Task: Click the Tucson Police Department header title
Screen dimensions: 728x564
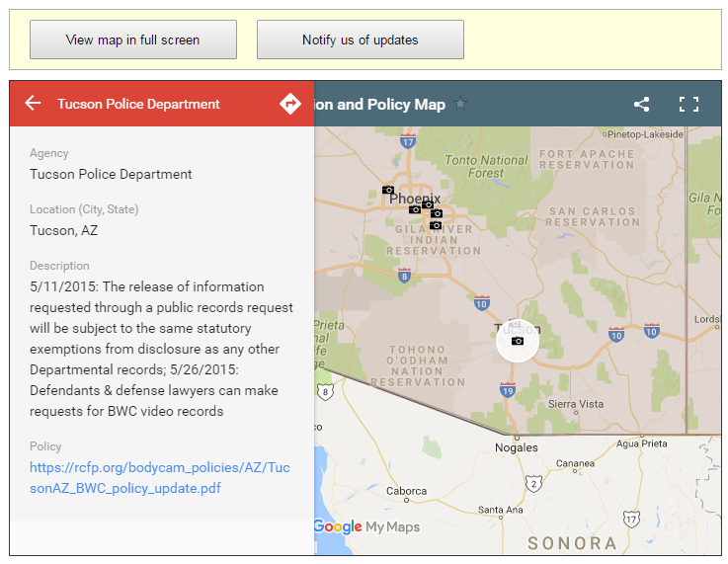Action: point(138,104)
